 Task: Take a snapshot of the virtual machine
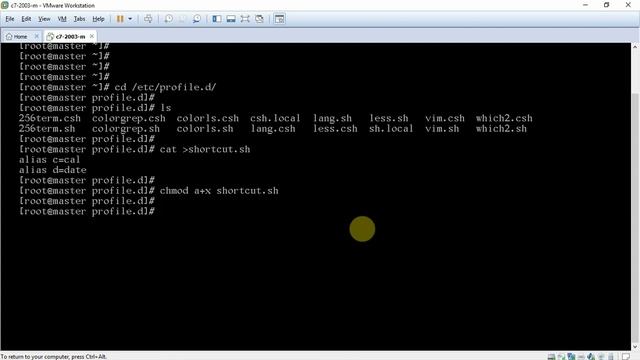pyautogui.click(x=168, y=19)
